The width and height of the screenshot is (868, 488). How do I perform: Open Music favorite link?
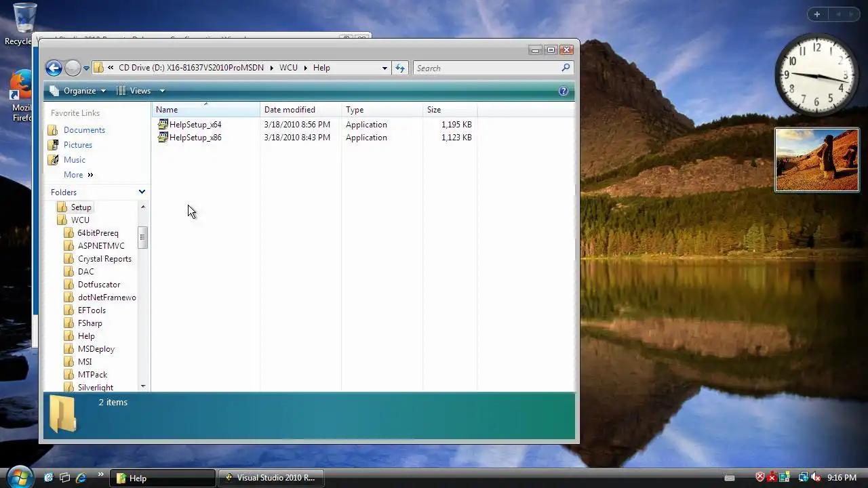click(x=75, y=160)
